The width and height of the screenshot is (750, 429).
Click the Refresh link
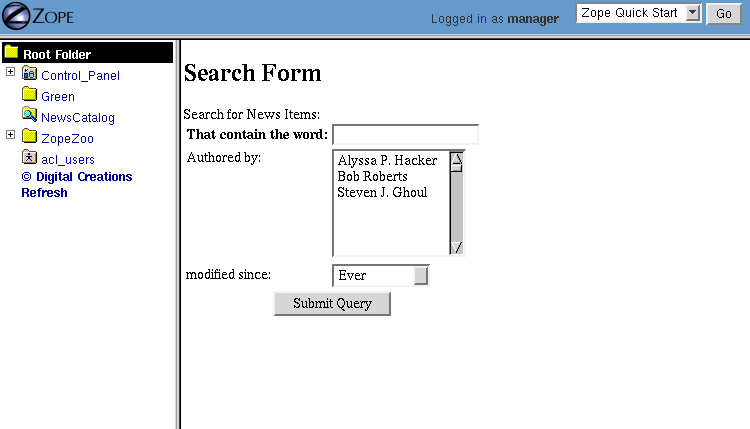tap(44, 193)
